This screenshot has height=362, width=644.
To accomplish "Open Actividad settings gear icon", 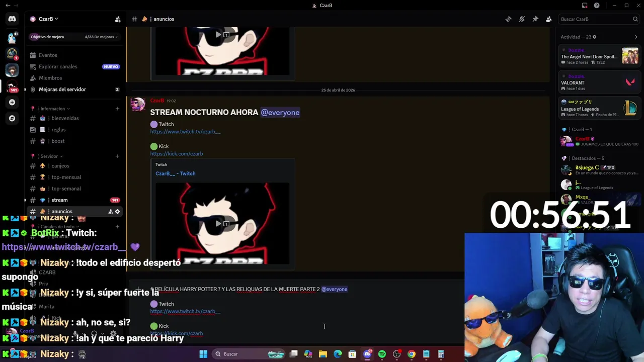I will coord(594,37).
